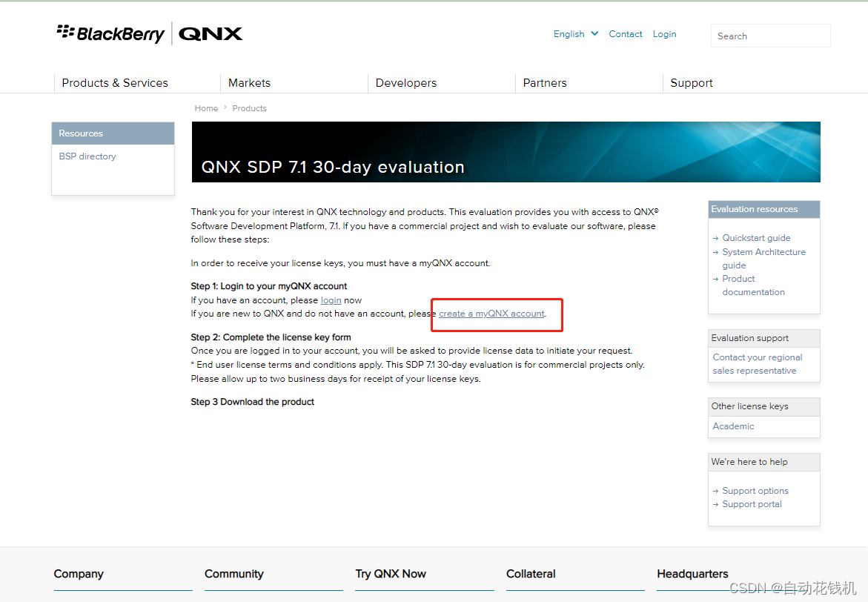Click the Support portal arrow icon

[715, 504]
